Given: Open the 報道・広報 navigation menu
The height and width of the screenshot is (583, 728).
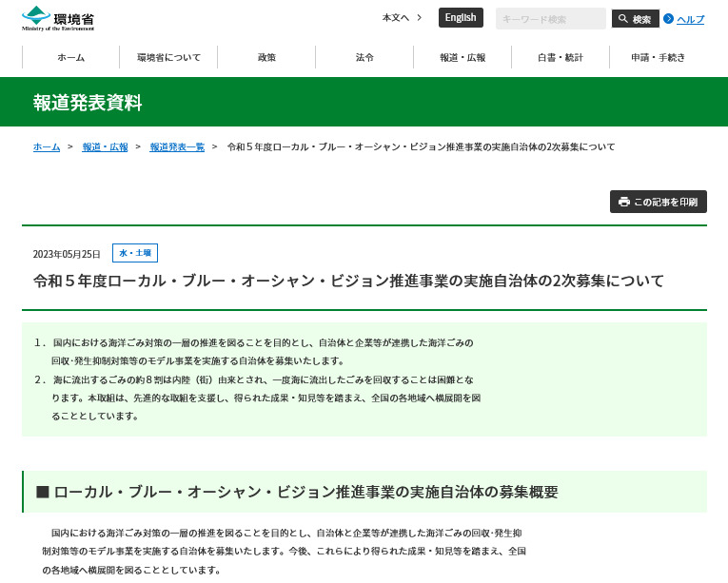Looking at the screenshot, I should pyautogui.click(x=462, y=58).
